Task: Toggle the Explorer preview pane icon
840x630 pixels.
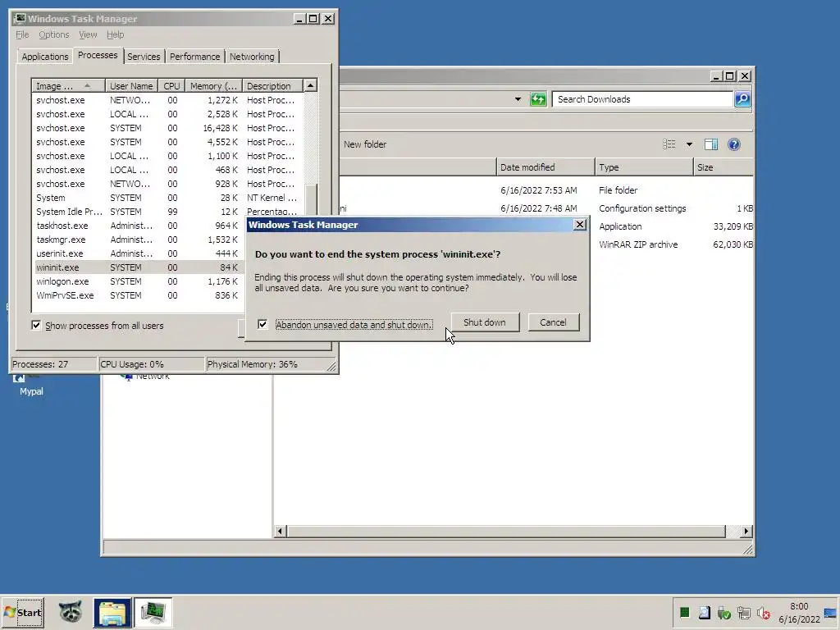Action: coord(711,144)
